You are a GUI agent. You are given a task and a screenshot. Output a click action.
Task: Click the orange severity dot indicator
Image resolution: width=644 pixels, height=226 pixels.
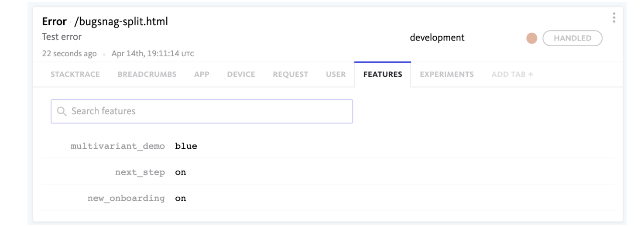coord(531,38)
